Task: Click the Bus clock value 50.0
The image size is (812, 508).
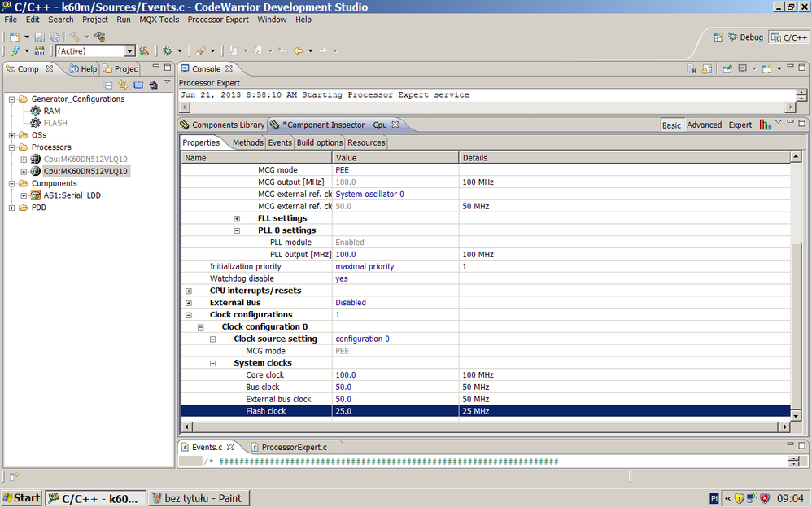Action: [x=343, y=388]
